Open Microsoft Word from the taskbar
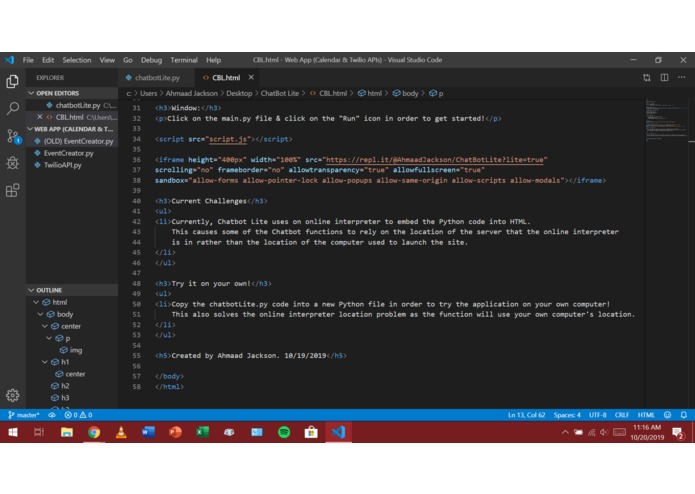The width and height of the screenshot is (695, 494). tap(148, 432)
